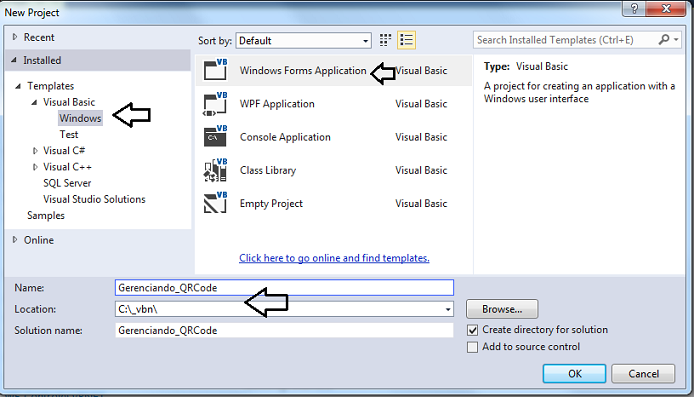Select WPF Application template name
The width and height of the screenshot is (694, 397).
coord(277,104)
